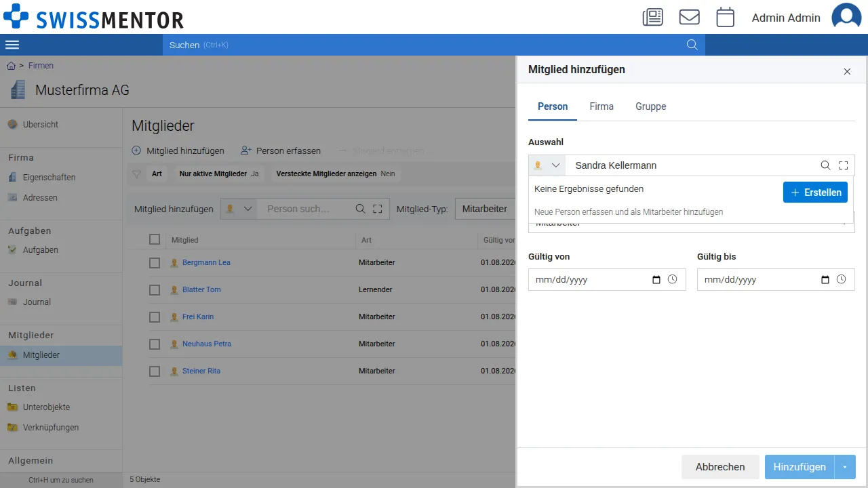868x488 pixels.
Task: Open person type dropdown in Auswahl field
Action: coord(547,165)
